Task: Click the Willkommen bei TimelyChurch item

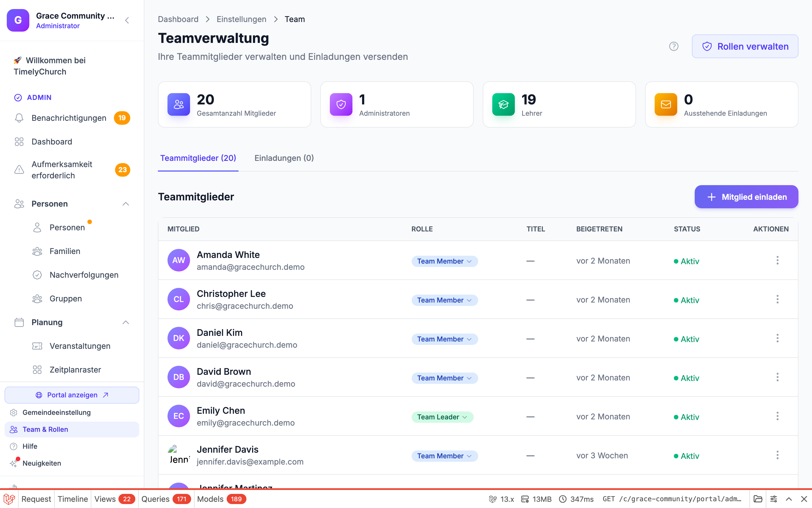Action: pyautogui.click(x=72, y=66)
